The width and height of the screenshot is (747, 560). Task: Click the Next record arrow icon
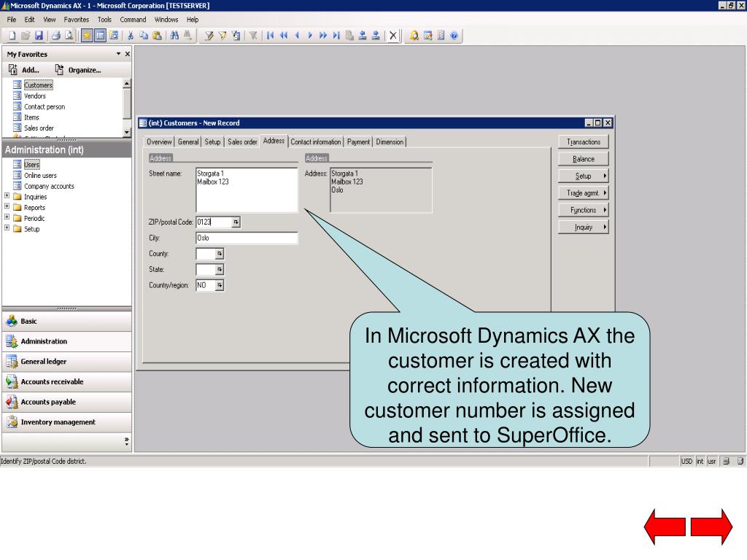coord(310,36)
